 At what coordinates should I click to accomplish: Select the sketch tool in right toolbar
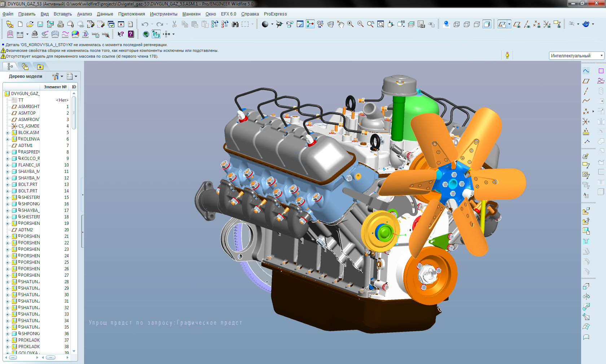[x=586, y=71]
